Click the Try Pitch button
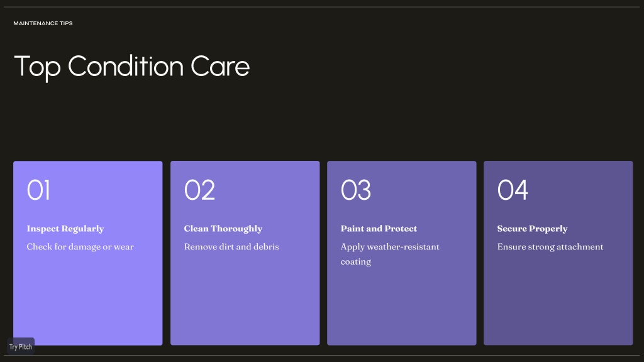The height and width of the screenshot is (362, 644). tap(21, 346)
